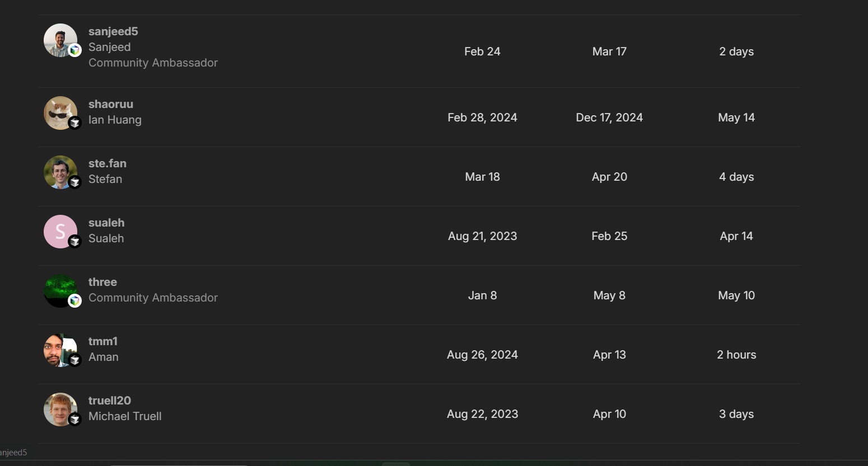The image size is (868, 466).
Task: Open the ste.fan user profile link
Action: click(108, 163)
